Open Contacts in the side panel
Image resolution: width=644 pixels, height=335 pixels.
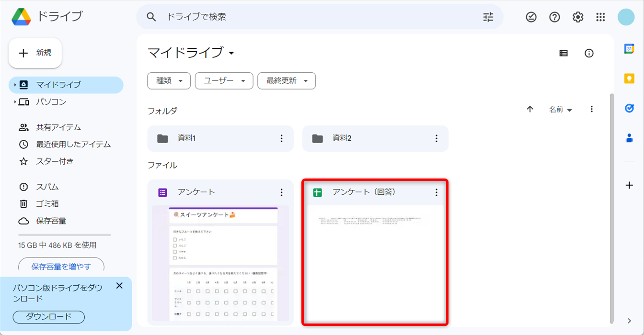(629, 138)
